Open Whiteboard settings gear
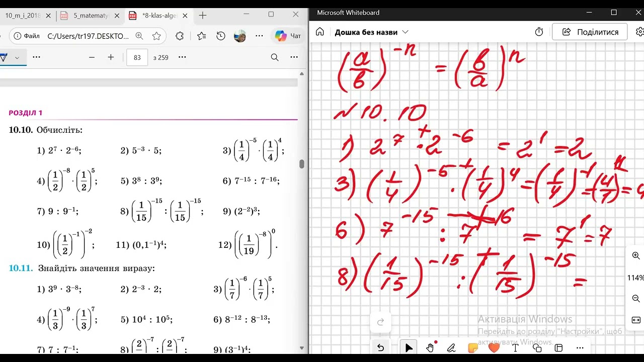This screenshot has height=362, width=644. pos(640,32)
